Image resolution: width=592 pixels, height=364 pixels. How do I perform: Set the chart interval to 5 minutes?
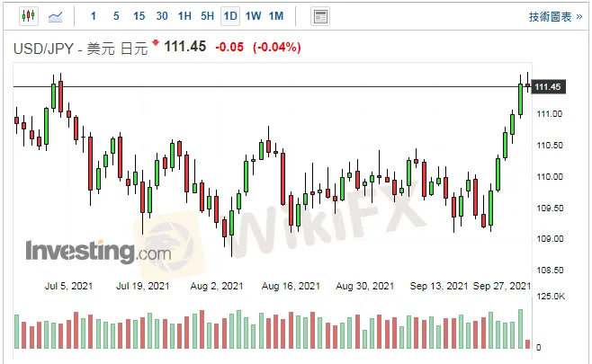pos(116,16)
